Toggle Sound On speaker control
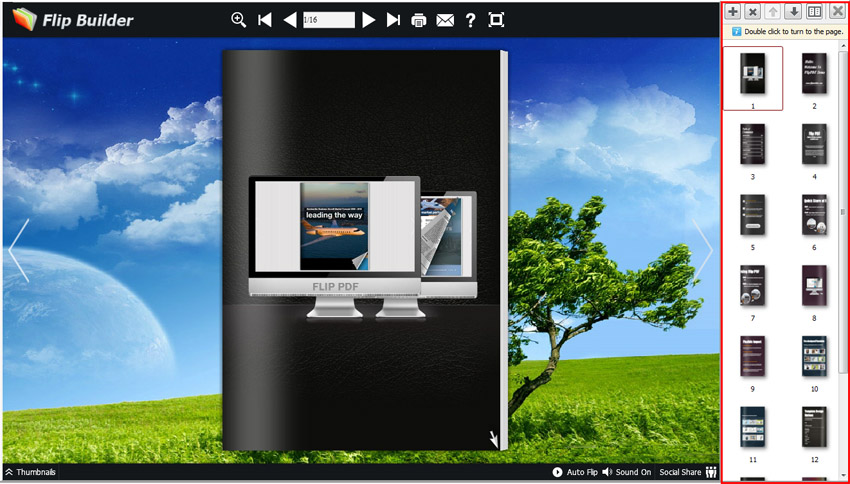 point(627,472)
